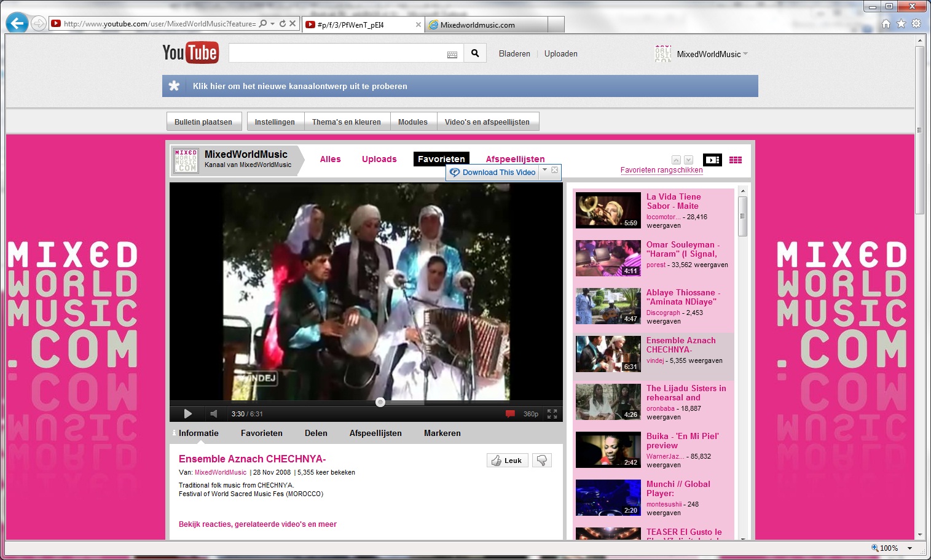Open Thema's en kleuren settings
Viewport: 931px width, 560px height.
click(347, 122)
